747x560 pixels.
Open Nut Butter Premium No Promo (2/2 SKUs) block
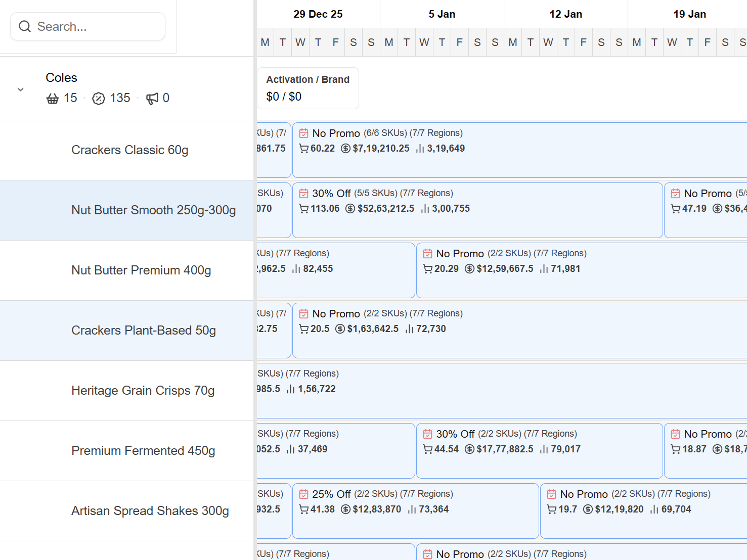582,270
